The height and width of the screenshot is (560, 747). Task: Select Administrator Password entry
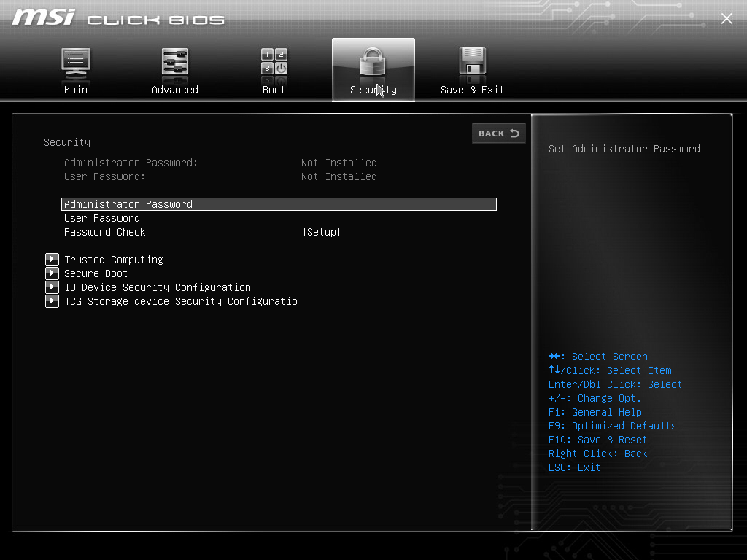[279, 204]
